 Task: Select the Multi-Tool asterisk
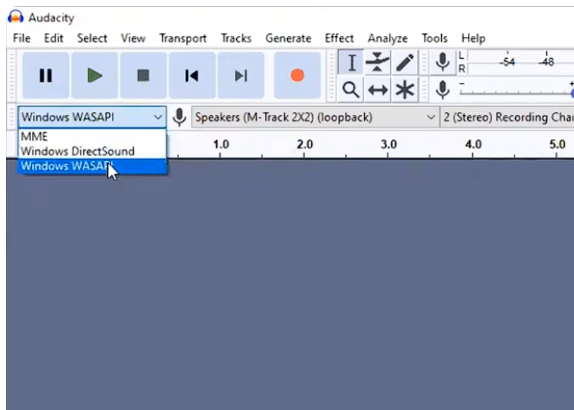pyautogui.click(x=405, y=90)
